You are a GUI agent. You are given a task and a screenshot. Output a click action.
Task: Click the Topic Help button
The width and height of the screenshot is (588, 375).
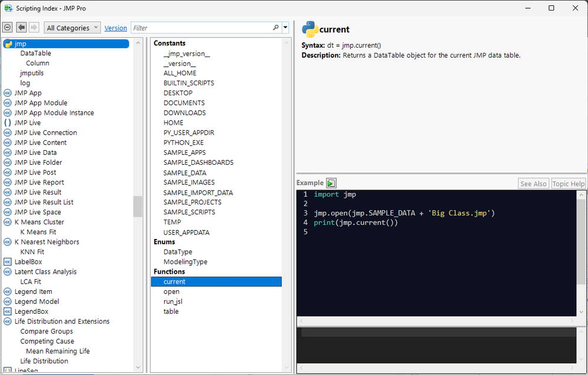[x=568, y=184]
